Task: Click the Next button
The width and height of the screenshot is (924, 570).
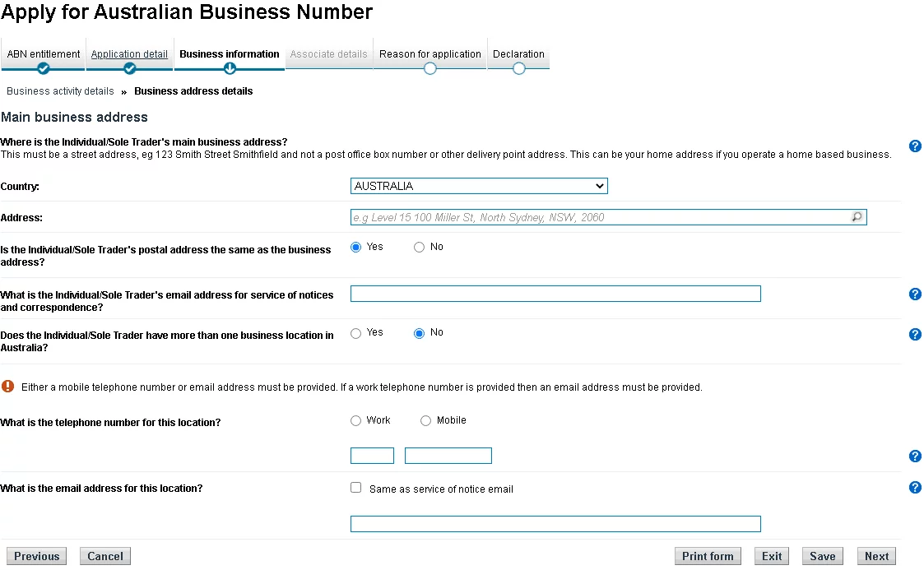Action: pyautogui.click(x=875, y=556)
